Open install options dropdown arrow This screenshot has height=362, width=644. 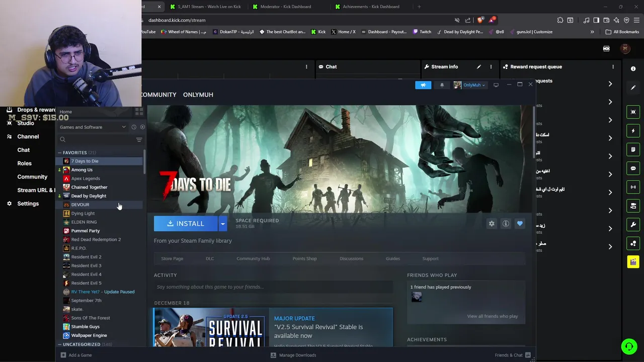[222, 224]
